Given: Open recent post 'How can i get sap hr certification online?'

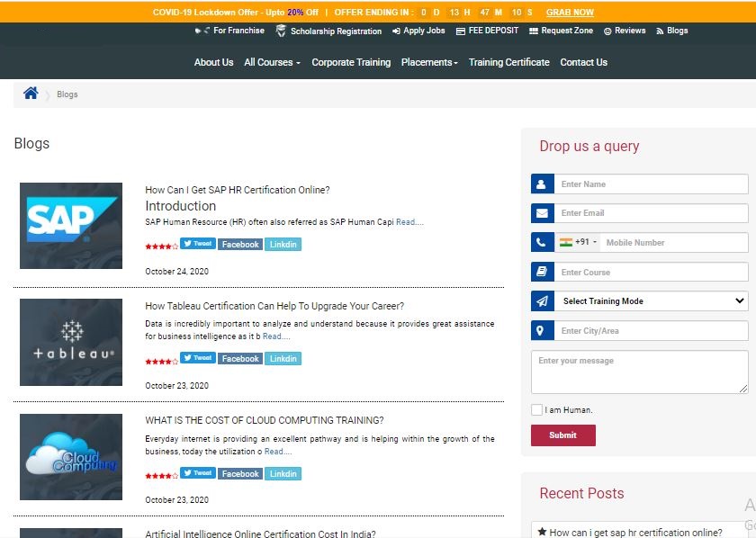Looking at the screenshot, I should tap(636, 533).
